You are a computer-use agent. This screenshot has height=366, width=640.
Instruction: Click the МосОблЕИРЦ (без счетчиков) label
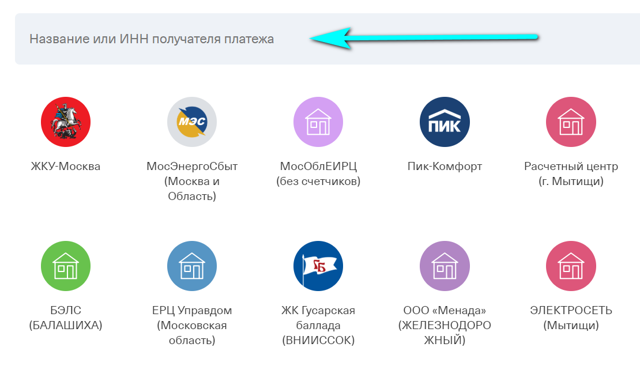coord(318,173)
